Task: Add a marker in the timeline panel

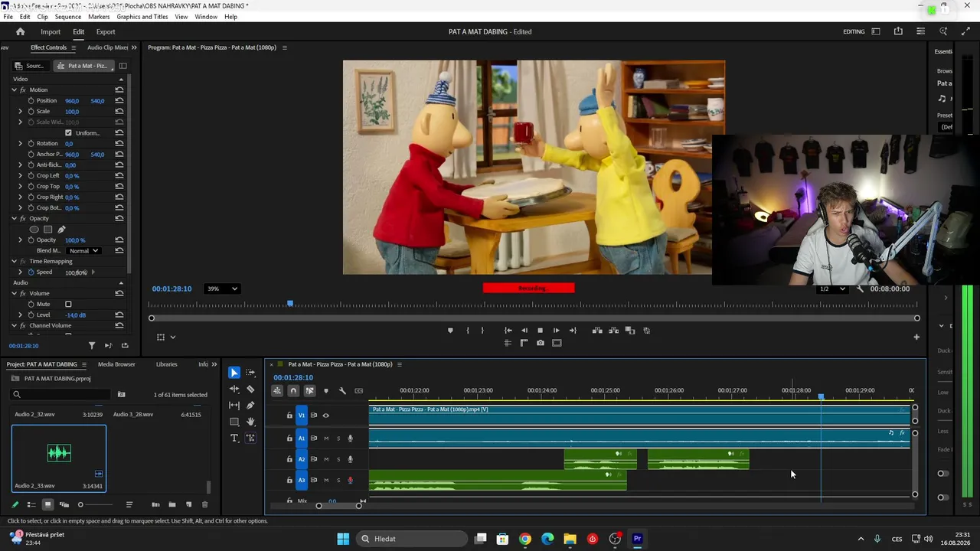Action: coord(326,390)
